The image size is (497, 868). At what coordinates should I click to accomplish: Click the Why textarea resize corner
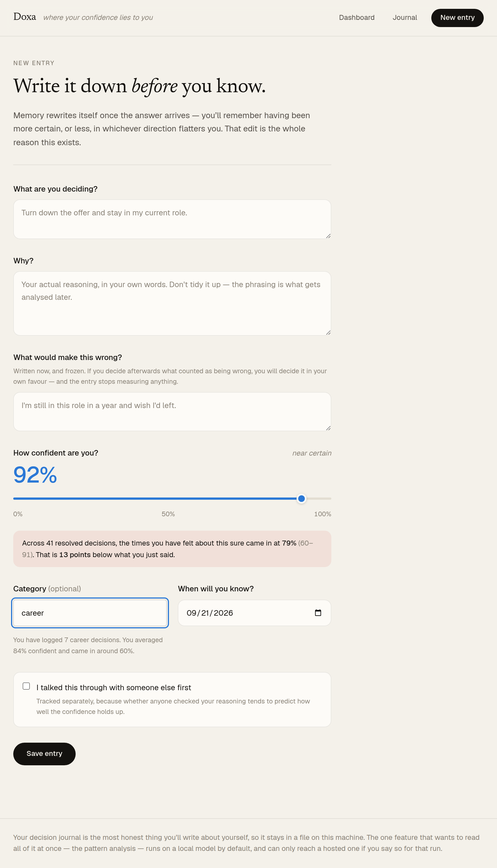pyautogui.click(x=328, y=332)
